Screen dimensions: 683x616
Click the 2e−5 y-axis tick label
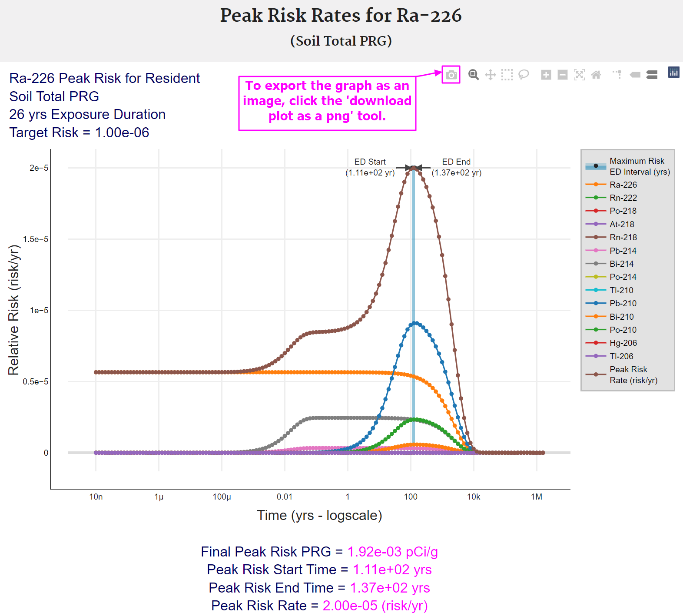point(39,168)
